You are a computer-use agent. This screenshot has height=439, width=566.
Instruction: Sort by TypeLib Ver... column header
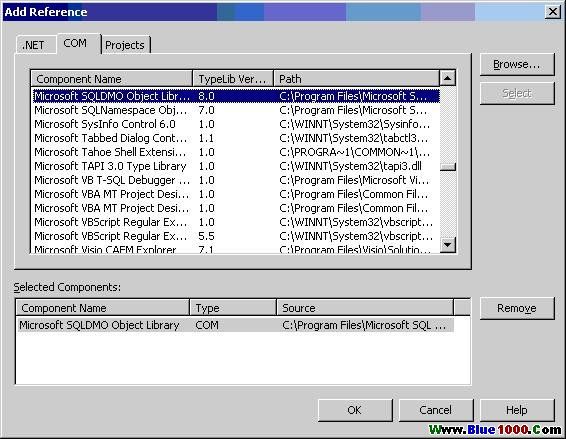coord(233,79)
